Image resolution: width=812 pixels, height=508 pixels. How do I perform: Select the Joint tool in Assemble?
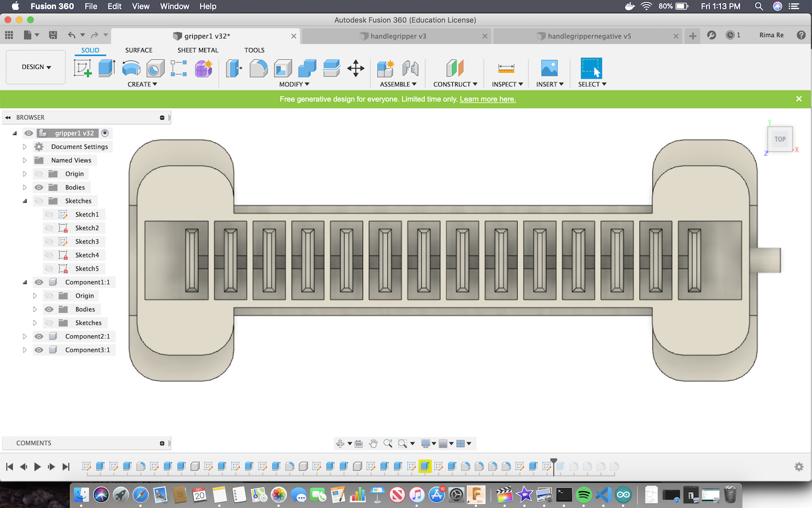410,68
